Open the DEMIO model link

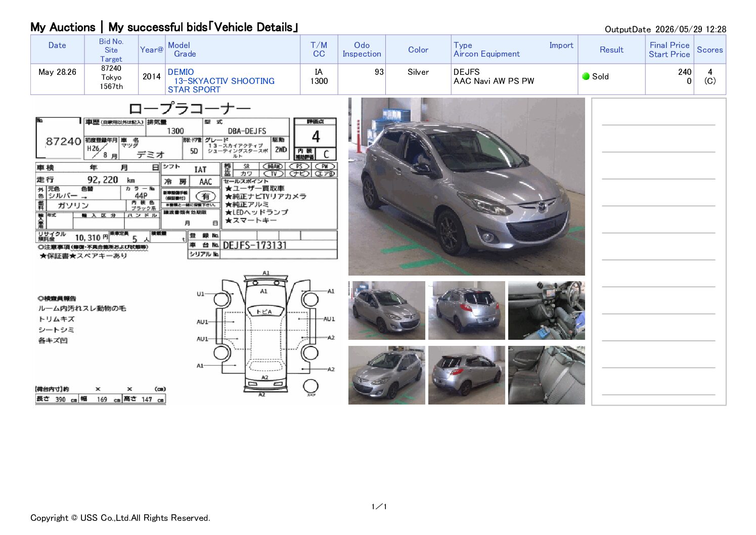coord(181,72)
